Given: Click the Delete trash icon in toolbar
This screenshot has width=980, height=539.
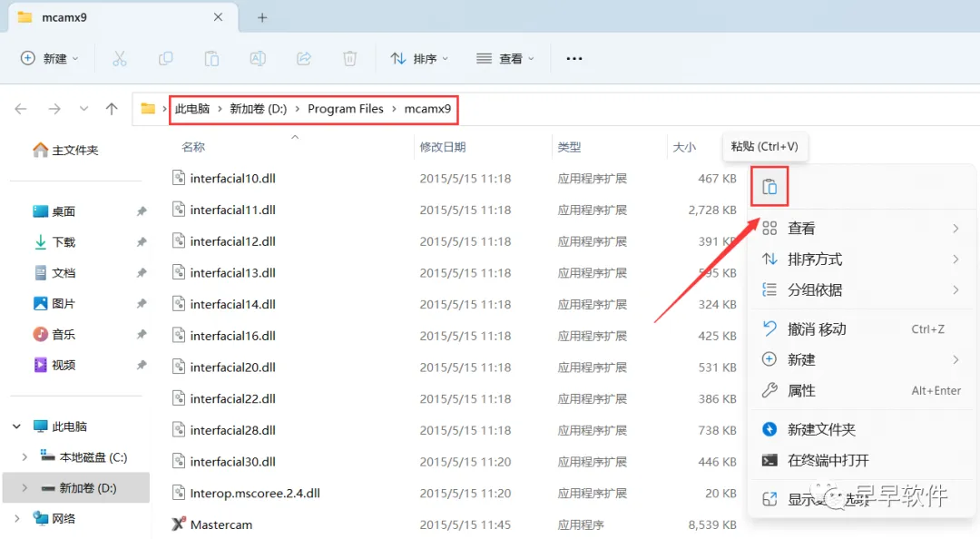Looking at the screenshot, I should pos(350,59).
